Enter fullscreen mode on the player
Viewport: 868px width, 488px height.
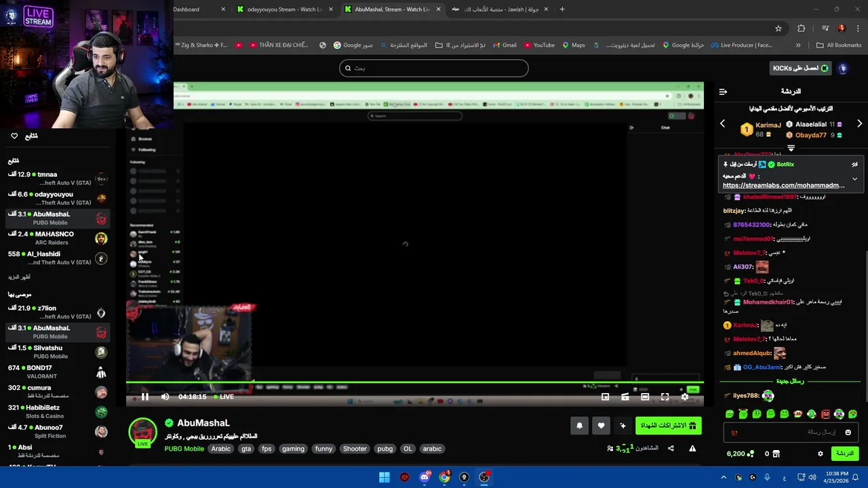665,397
